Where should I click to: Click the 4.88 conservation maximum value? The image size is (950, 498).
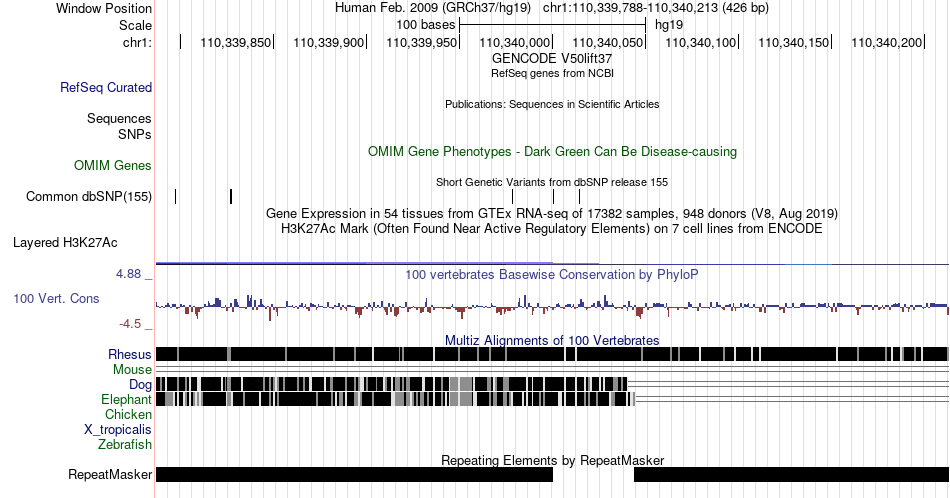coord(128,274)
